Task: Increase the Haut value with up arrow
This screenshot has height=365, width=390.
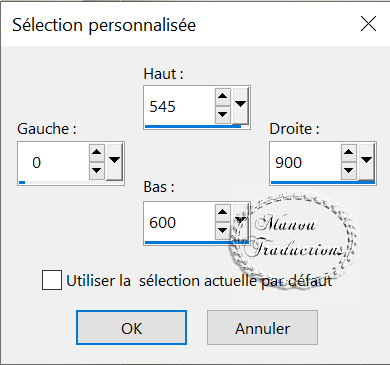Action: coord(223,97)
